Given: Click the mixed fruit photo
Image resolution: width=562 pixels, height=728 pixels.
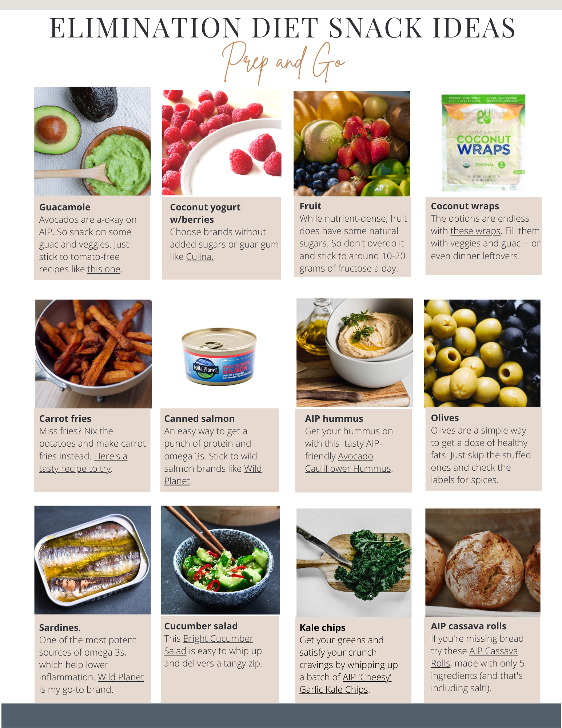Looking at the screenshot, I should coord(352,144).
